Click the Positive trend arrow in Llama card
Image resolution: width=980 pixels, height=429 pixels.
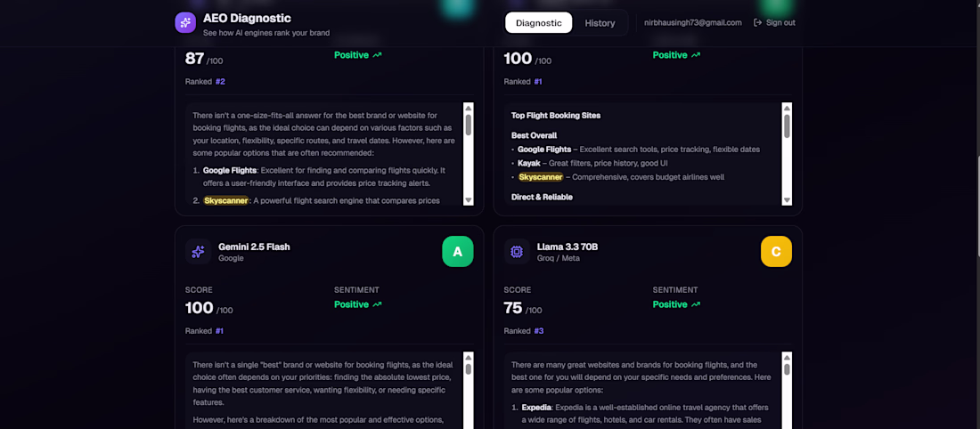click(x=696, y=304)
